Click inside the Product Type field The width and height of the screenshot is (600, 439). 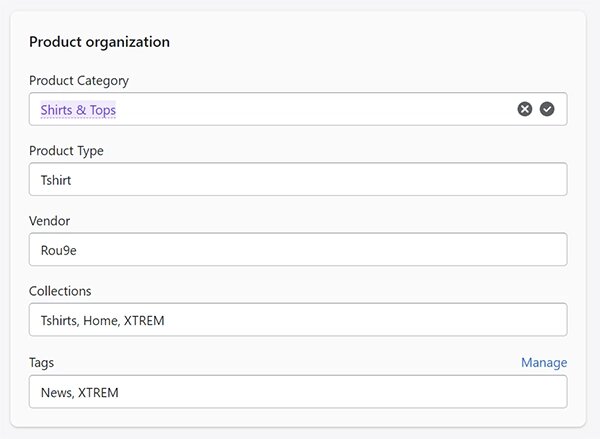pos(298,179)
